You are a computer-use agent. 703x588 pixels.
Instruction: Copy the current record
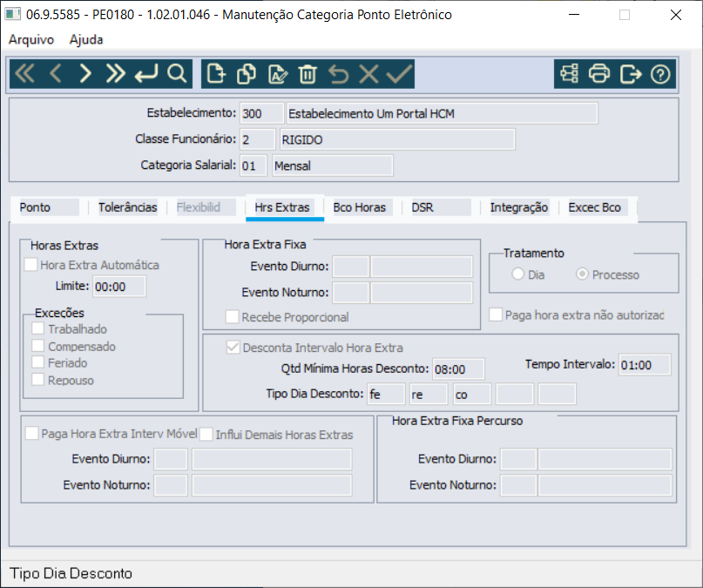click(x=247, y=73)
